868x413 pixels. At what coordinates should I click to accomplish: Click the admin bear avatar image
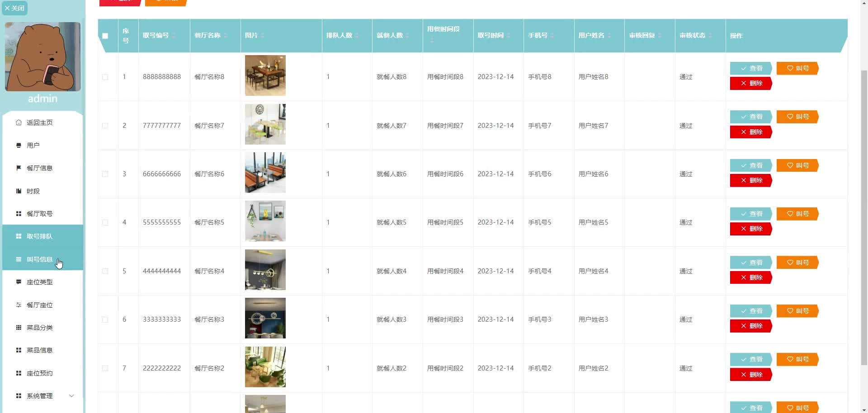click(42, 56)
